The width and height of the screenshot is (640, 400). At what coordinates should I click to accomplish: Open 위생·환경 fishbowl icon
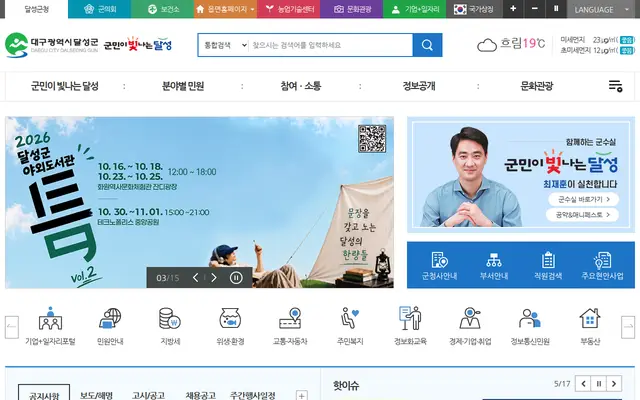pyautogui.click(x=230, y=326)
